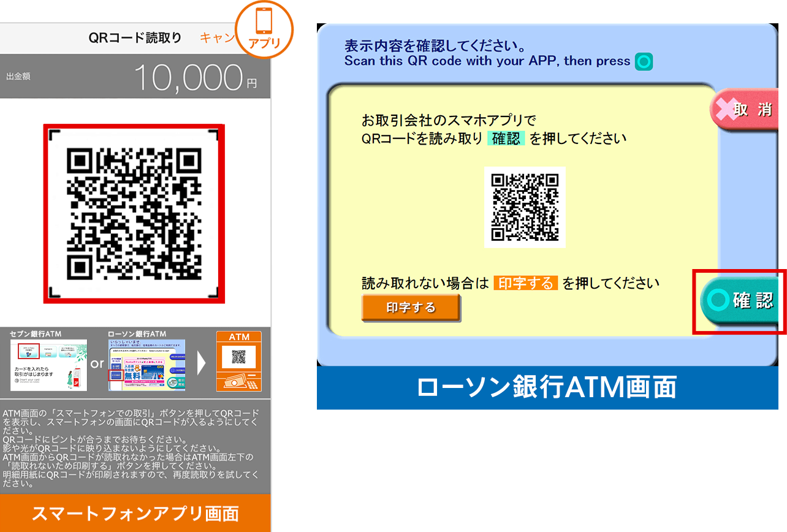Click the white right-pointing arrow before ATM icon
Image resolution: width=787 pixels, height=532 pixels.
[201, 363]
